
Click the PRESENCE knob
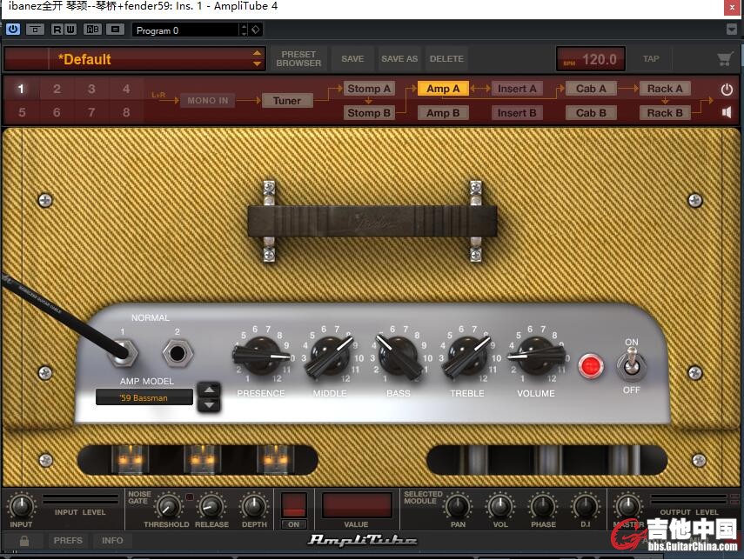click(261, 356)
